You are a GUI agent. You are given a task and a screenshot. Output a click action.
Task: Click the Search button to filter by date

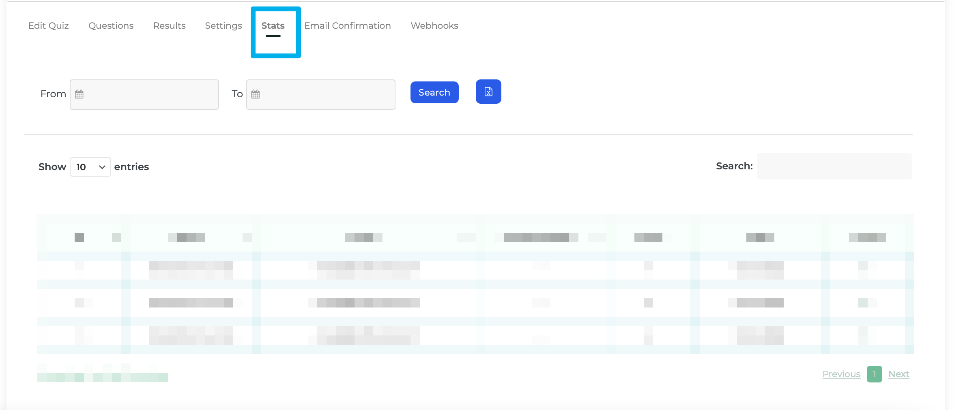tap(434, 92)
